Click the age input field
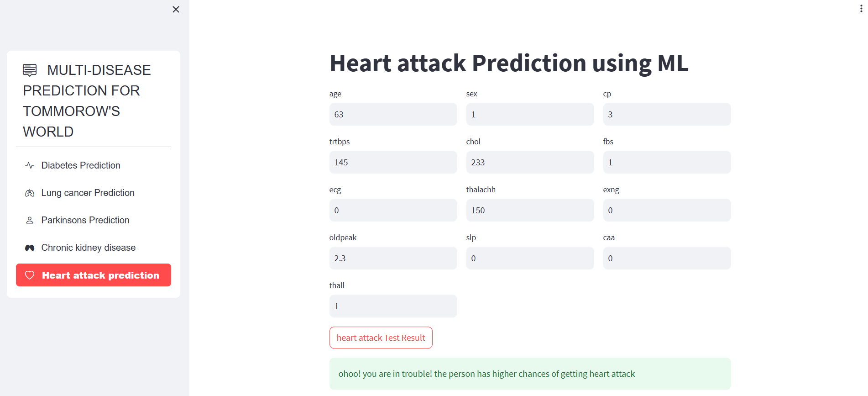Image resolution: width=868 pixels, height=396 pixels. coord(393,114)
